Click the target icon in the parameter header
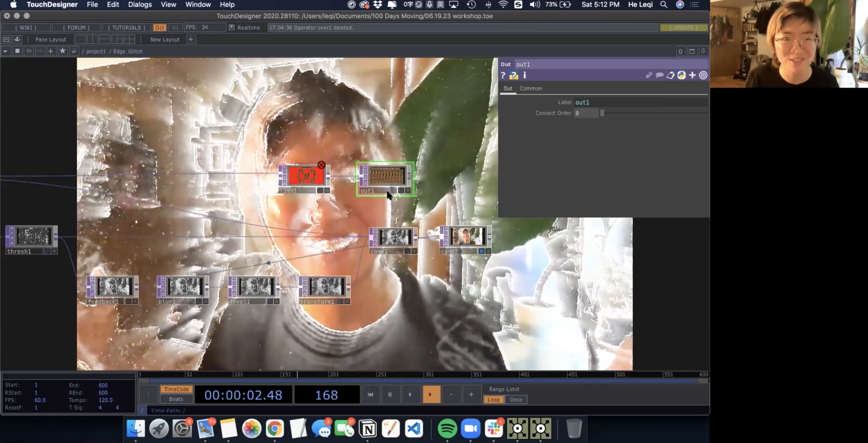Viewport: 868px width, 443px height. [x=703, y=75]
